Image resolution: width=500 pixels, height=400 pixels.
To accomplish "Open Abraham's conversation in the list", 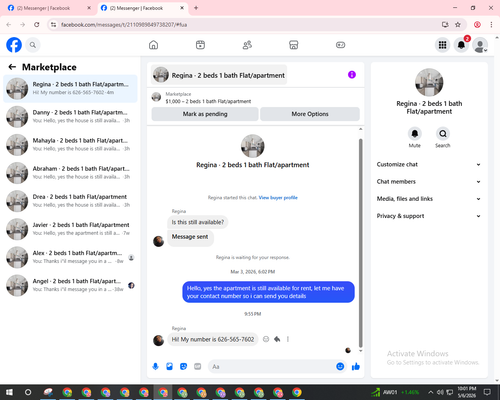I will [x=70, y=173].
